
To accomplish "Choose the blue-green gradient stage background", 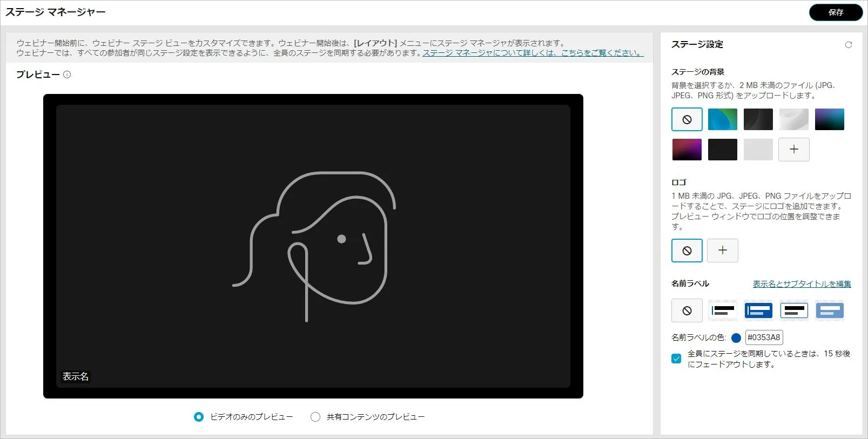I will 722,119.
